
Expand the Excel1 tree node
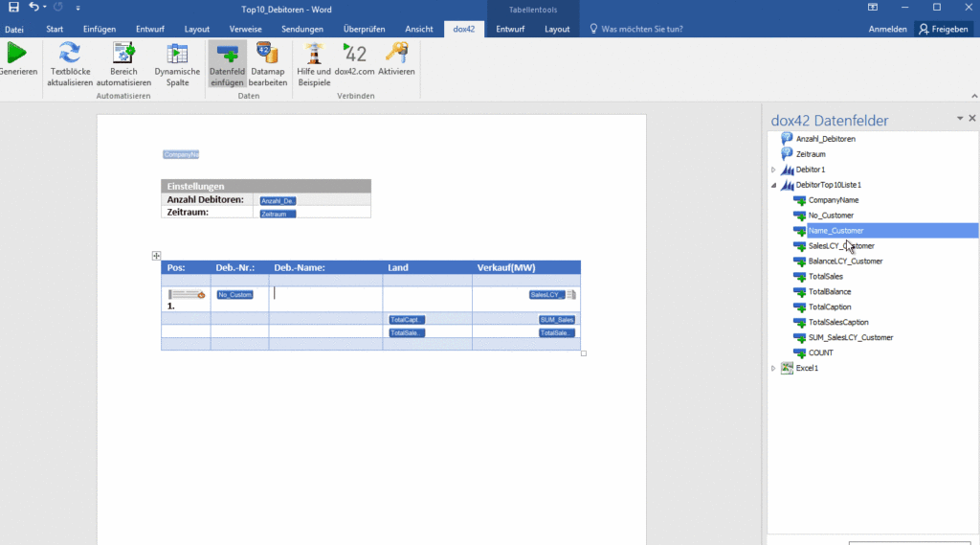point(773,368)
